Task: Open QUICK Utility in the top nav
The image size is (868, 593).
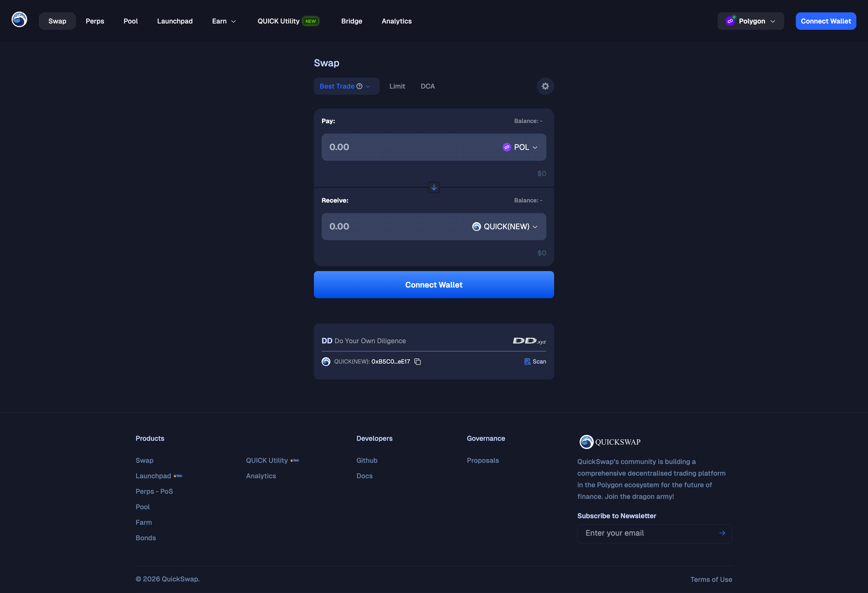Action: pyautogui.click(x=279, y=21)
